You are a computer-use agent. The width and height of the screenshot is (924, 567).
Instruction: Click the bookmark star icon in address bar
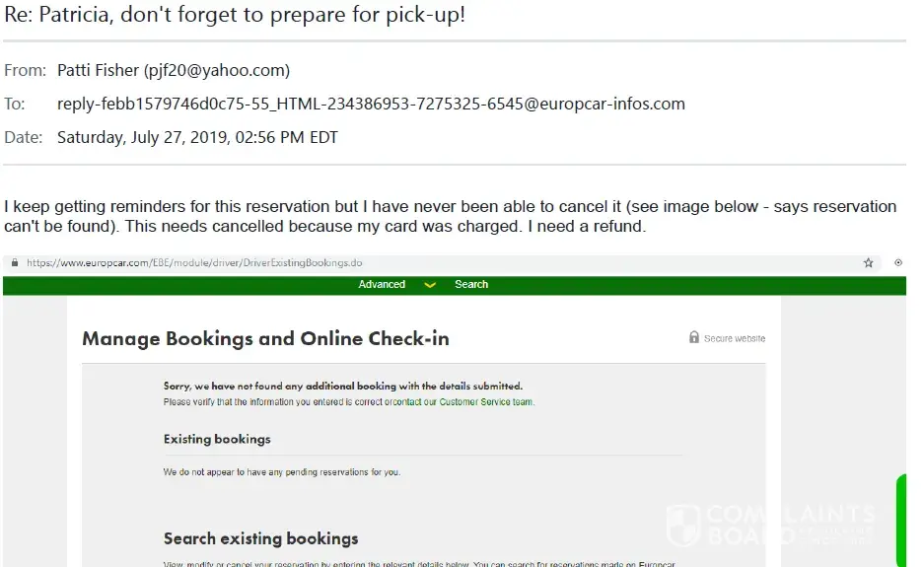[x=869, y=263]
